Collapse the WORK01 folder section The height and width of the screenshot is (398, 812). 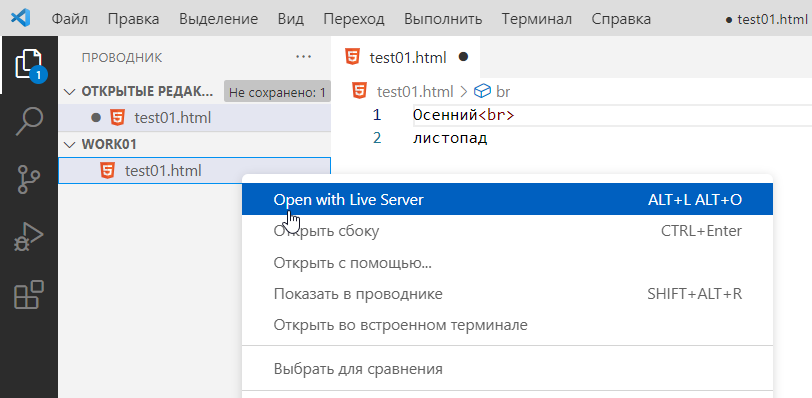pyautogui.click(x=69, y=144)
